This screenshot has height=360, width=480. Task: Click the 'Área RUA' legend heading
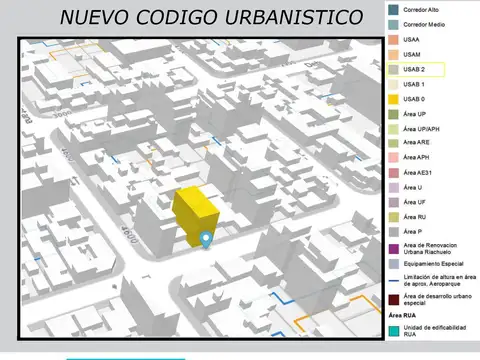pos(402,315)
